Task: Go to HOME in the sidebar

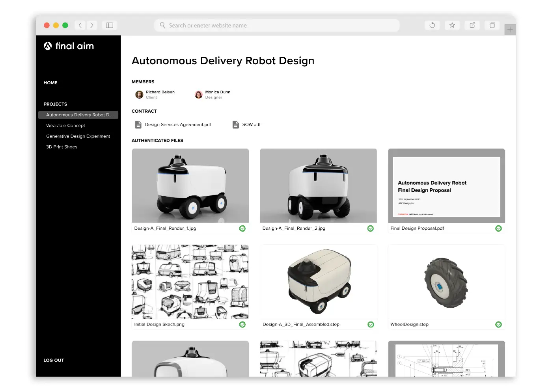Action: (x=50, y=83)
